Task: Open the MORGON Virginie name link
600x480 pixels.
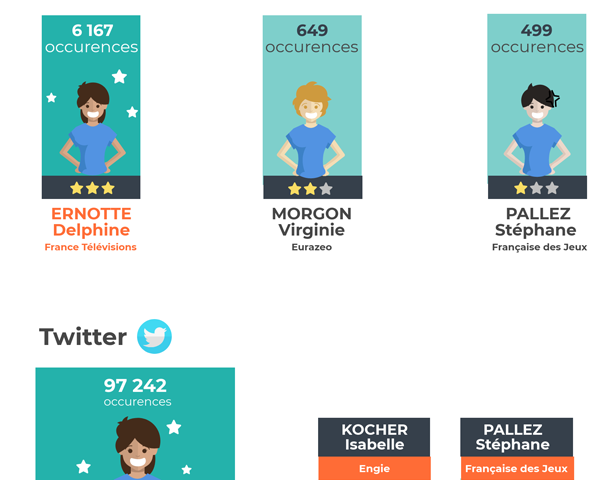Action: pyautogui.click(x=311, y=222)
